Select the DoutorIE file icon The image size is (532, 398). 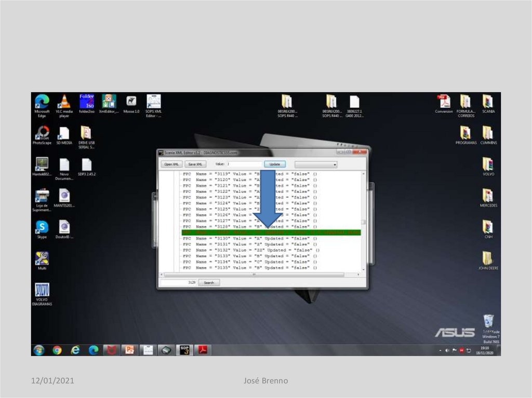(x=64, y=227)
